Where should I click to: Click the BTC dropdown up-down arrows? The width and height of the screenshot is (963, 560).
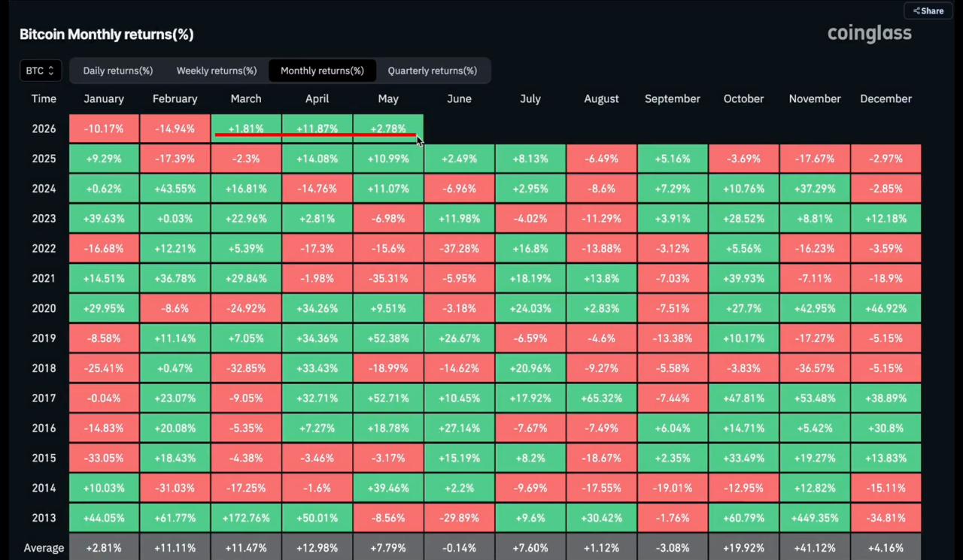coord(51,71)
